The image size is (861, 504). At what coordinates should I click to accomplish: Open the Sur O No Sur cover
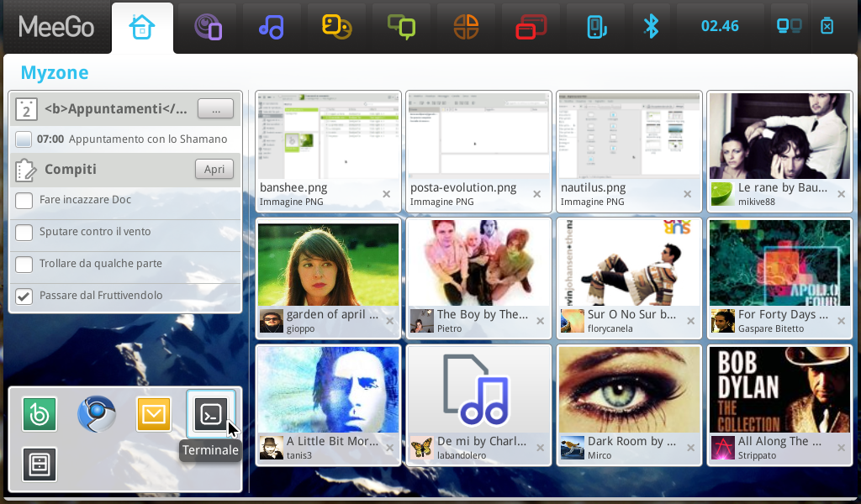629,263
